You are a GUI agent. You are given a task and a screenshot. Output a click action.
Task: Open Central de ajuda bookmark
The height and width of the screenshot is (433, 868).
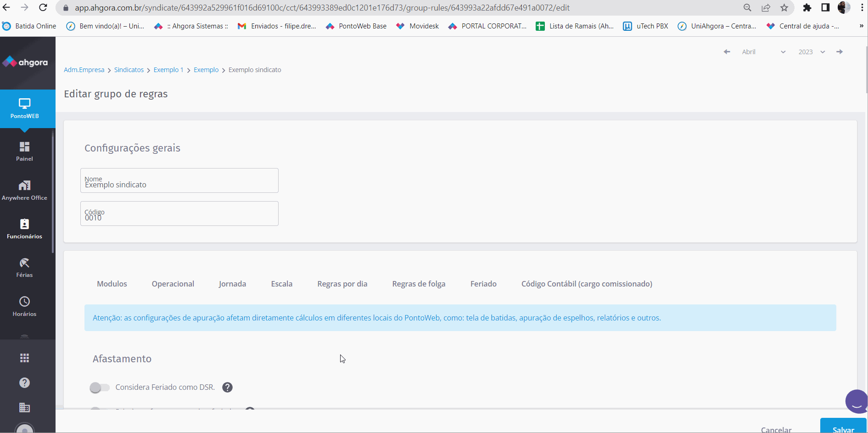(803, 26)
